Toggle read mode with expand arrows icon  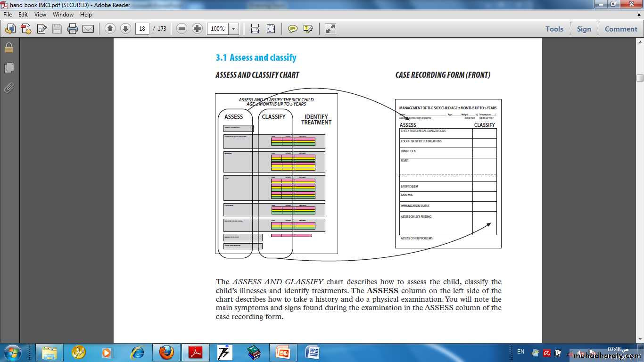point(330,29)
